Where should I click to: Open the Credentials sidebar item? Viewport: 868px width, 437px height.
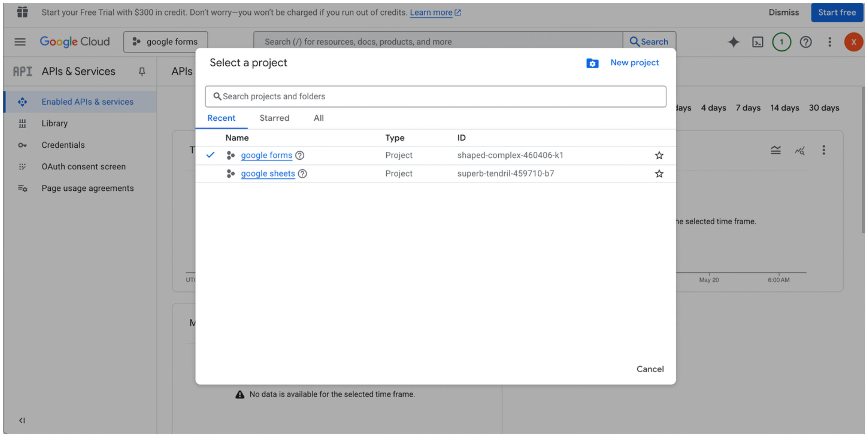coord(63,145)
